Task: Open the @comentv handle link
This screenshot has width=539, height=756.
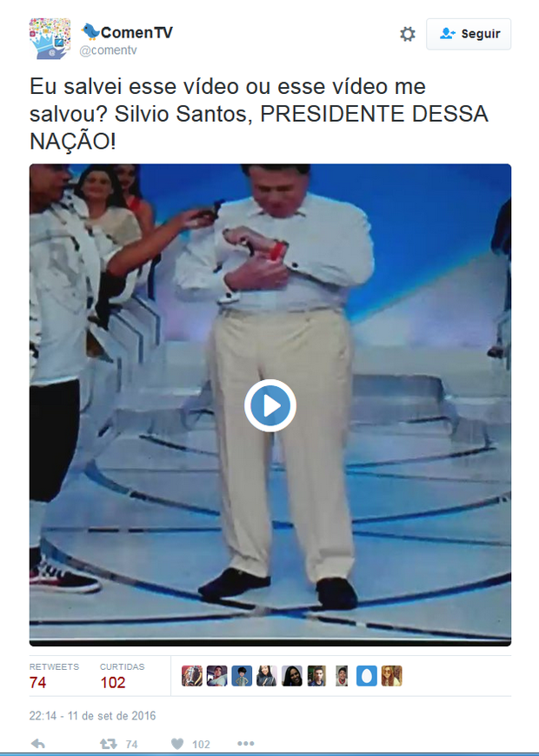Action: click(108, 50)
